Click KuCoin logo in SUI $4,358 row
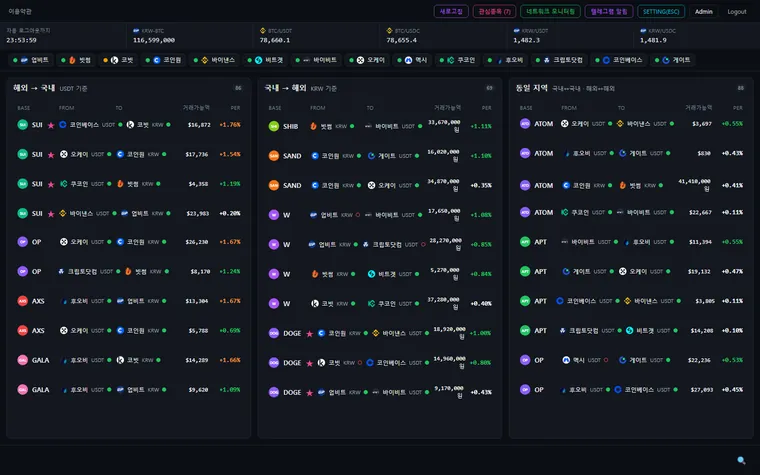This screenshot has height=475, width=760. click(x=63, y=184)
